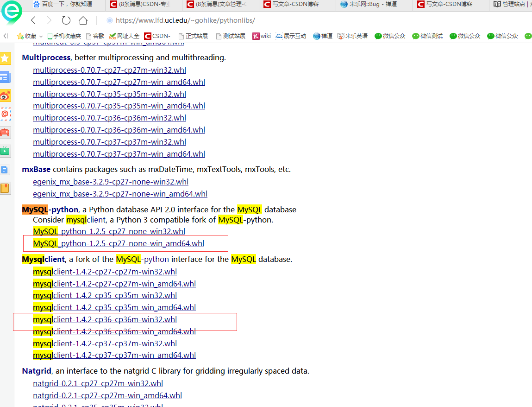Collapse the bookmarks bar arrow
The width and height of the screenshot is (532, 407).
click(6, 36)
